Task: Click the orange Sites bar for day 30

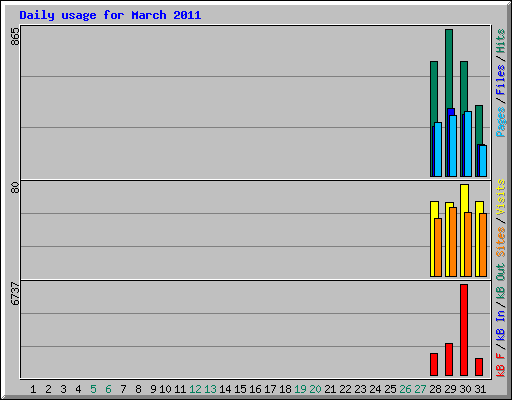Action: (x=468, y=244)
